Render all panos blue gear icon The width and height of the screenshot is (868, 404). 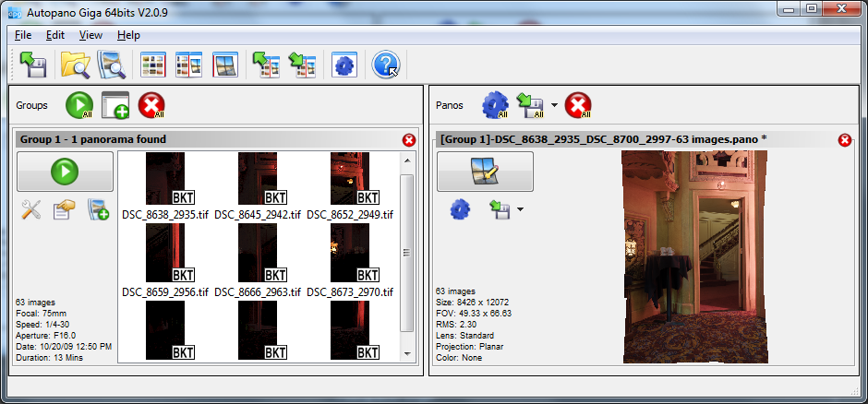point(496,105)
